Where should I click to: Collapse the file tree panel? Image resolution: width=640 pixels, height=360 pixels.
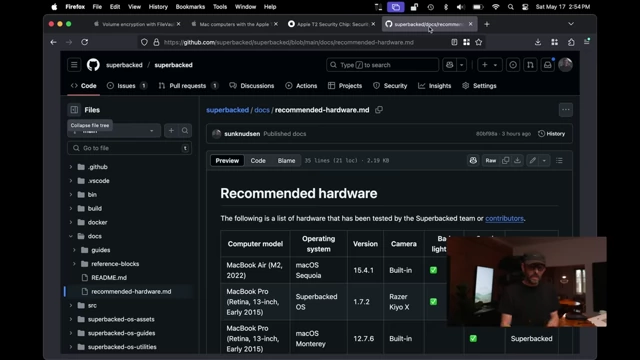[74, 110]
